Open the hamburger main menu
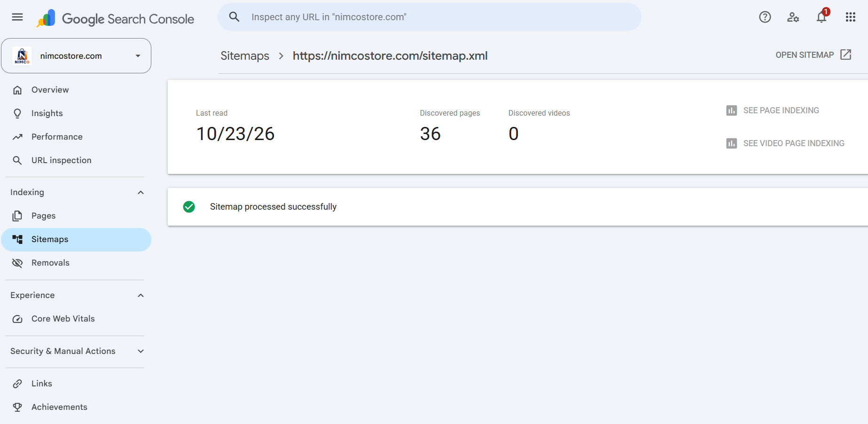868x424 pixels. pos(17,17)
